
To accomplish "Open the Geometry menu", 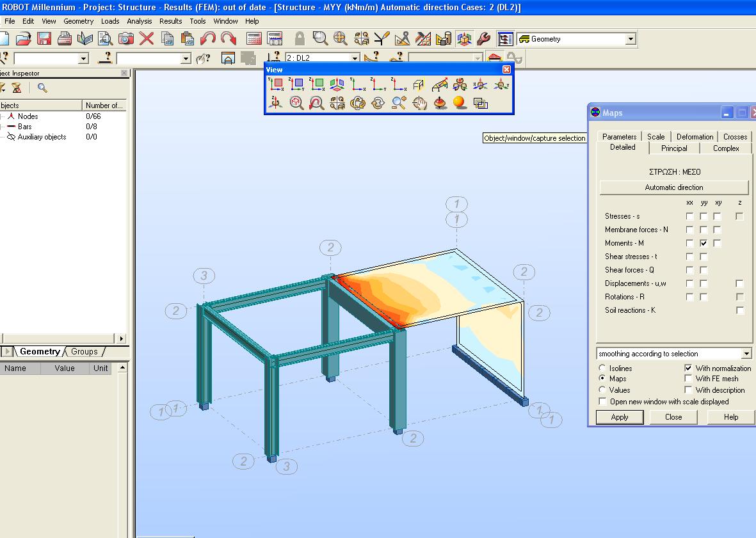I will click(79, 21).
